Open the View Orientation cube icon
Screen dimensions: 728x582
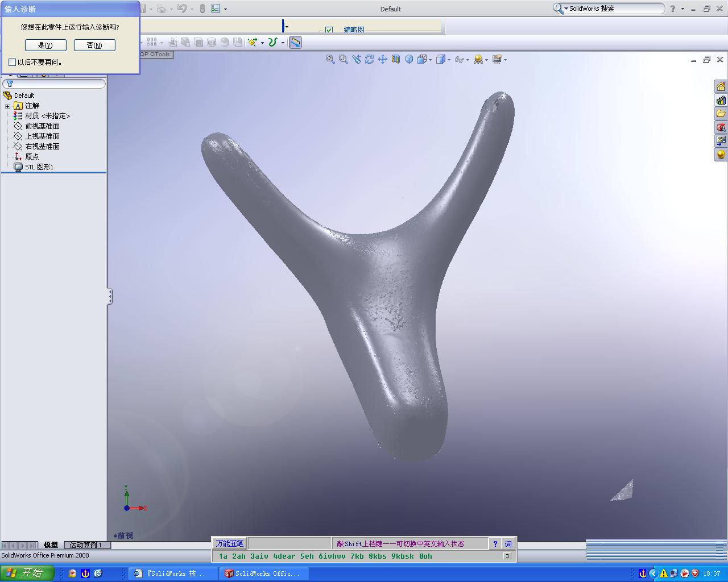(409, 59)
